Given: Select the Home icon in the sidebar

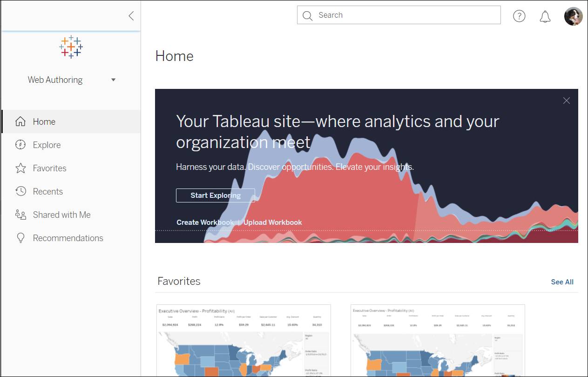Looking at the screenshot, I should pos(20,121).
